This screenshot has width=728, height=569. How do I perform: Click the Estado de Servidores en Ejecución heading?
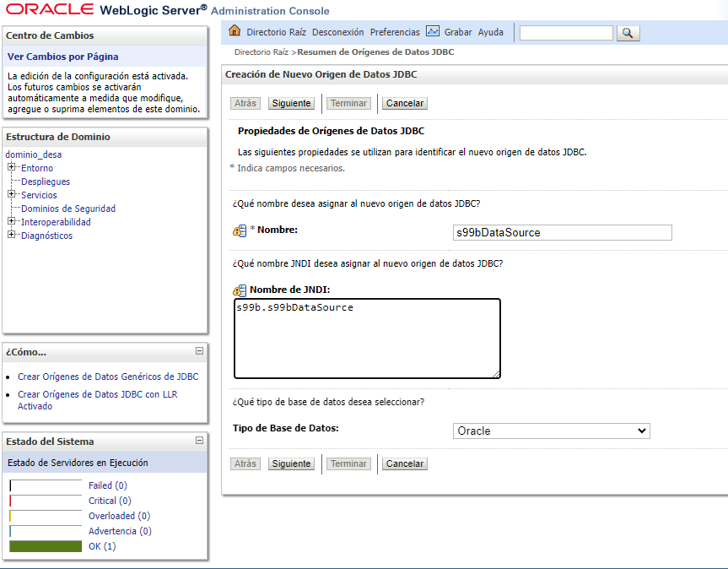78,463
